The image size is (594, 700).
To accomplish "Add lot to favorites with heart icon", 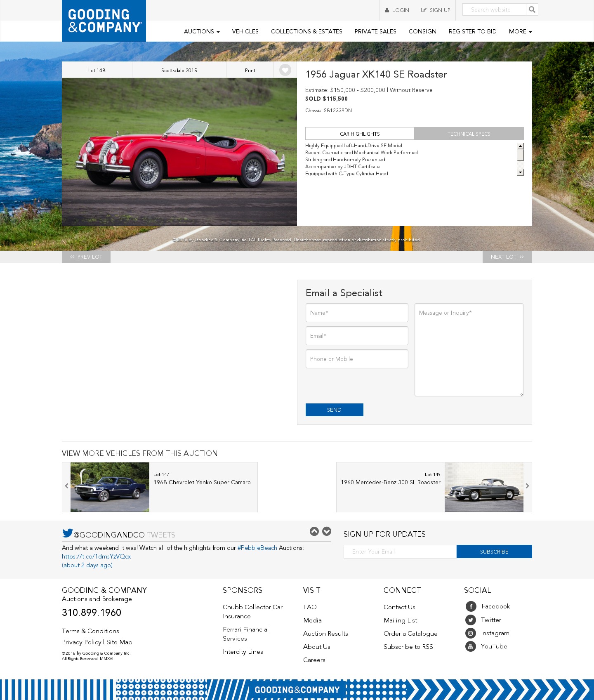I will (x=285, y=70).
